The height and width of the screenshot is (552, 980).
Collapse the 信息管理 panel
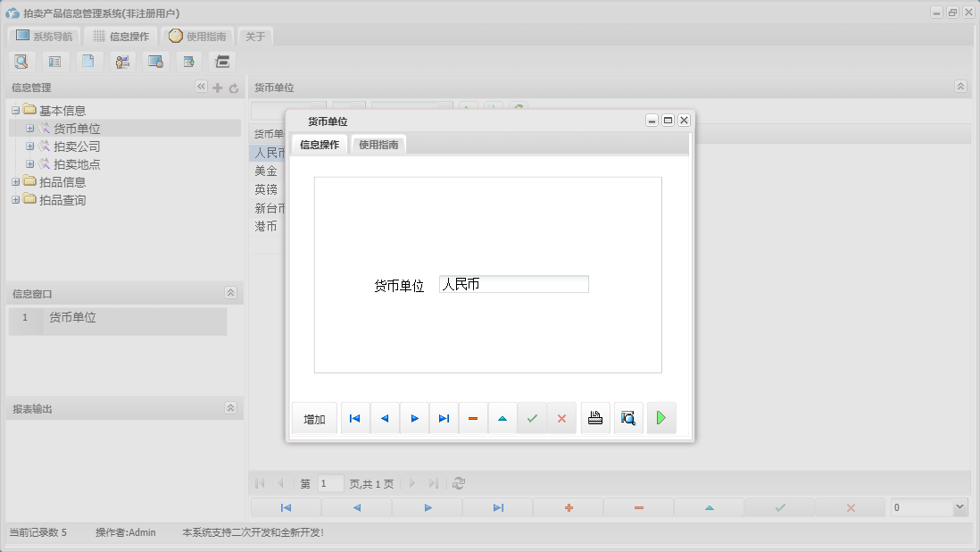coord(201,87)
